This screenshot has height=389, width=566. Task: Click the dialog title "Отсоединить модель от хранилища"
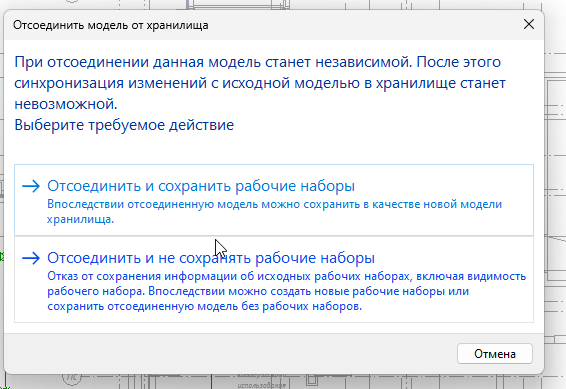click(110, 25)
